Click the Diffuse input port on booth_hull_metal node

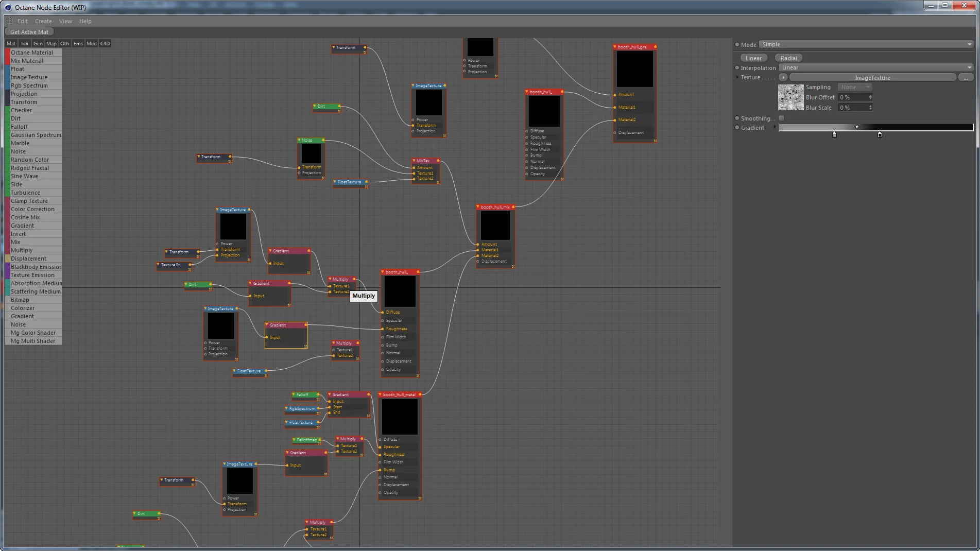380,440
